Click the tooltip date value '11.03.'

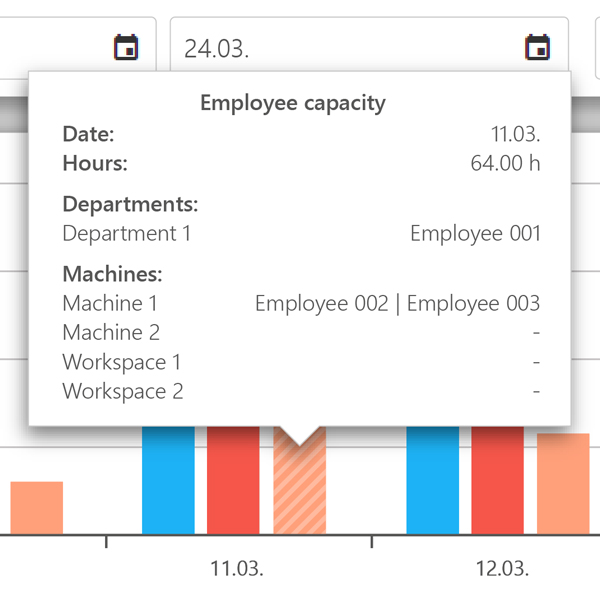tap(515, 134)
